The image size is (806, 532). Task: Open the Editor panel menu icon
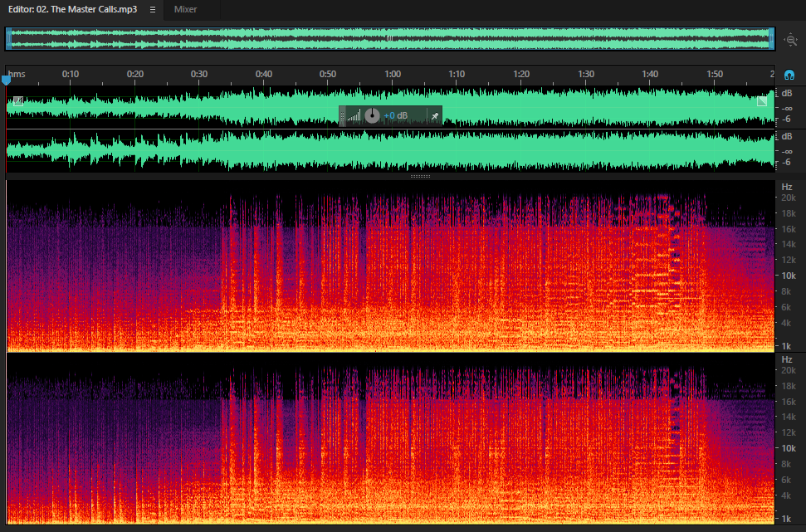point(153,9)
